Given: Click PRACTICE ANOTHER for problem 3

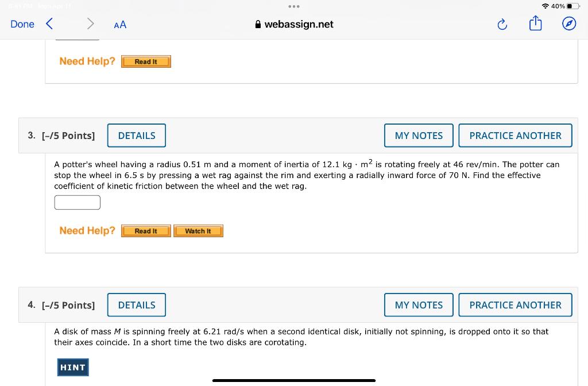Looking at the screenshot, I should click(515, 136).
